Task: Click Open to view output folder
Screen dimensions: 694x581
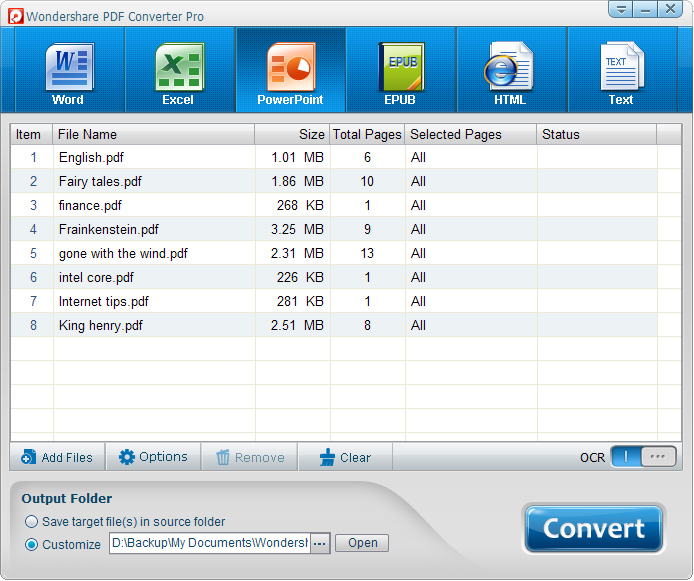Action: click(x=362, y=543)
